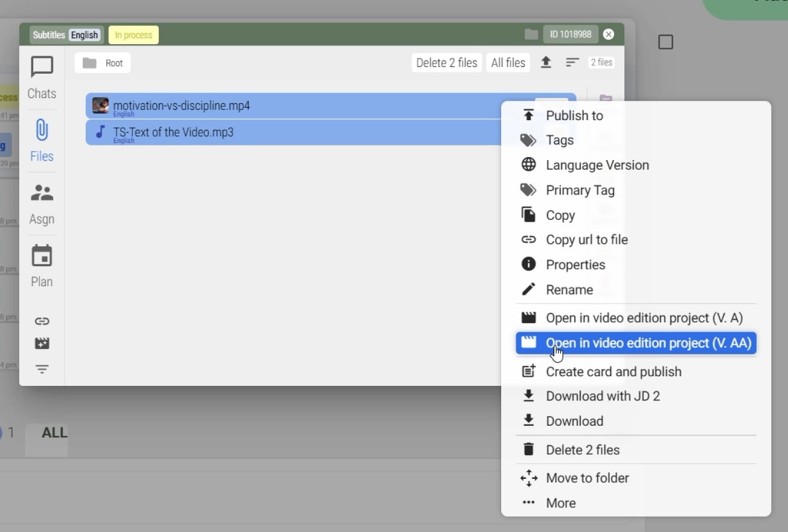Switch to the Files paperclip tab

coord(42,131)
